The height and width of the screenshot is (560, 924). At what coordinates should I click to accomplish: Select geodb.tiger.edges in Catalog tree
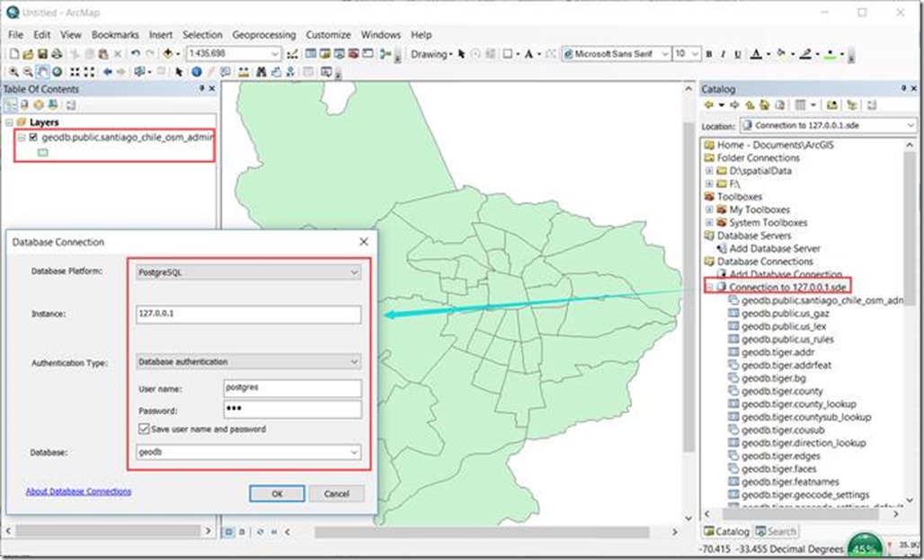781,457
